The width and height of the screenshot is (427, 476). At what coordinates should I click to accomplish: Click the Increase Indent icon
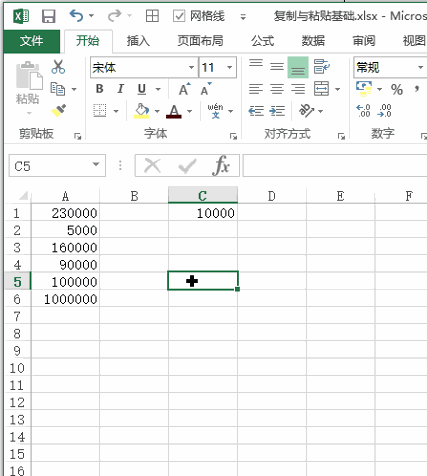(x=277, y=111)
